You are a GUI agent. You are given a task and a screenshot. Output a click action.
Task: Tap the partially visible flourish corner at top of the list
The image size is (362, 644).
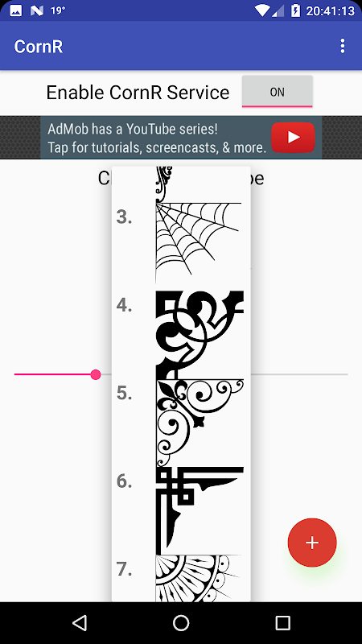(x=164, y=184)
